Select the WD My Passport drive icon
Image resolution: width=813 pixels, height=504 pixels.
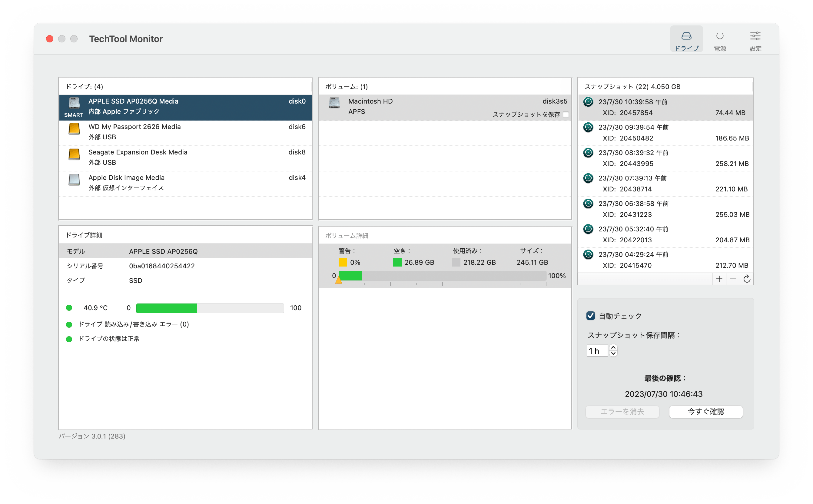pos(74,129)
